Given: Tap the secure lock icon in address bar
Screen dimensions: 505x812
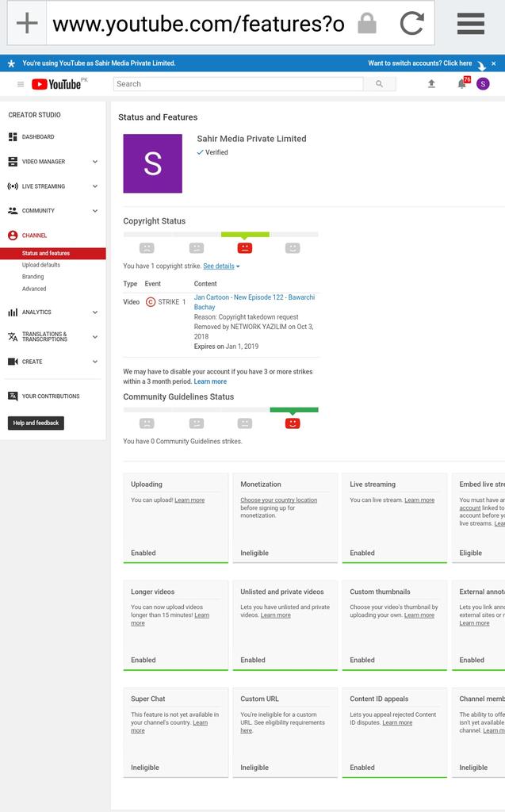Looking at the screenshot, I should click(367, 23).
